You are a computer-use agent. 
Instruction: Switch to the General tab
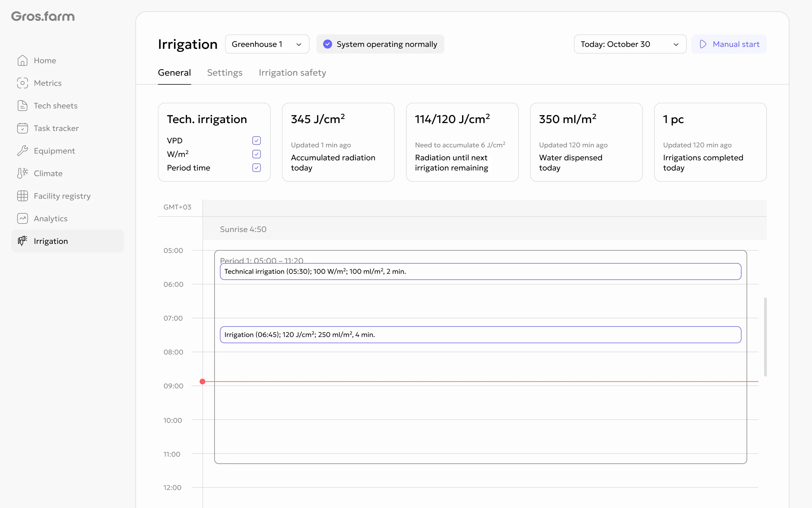[x=175, y=73]
